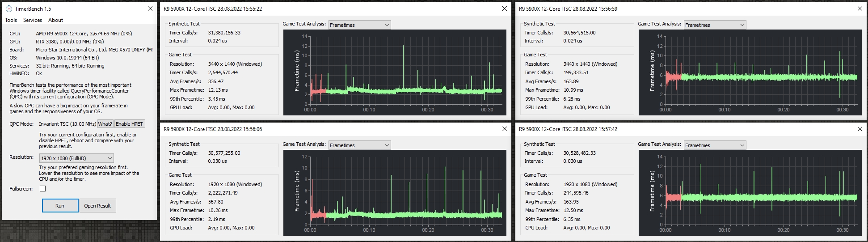Open Game Test Analysis dropdown in 15:55:22 window
The width and height of the screenshot is (868, 242).
360,25
